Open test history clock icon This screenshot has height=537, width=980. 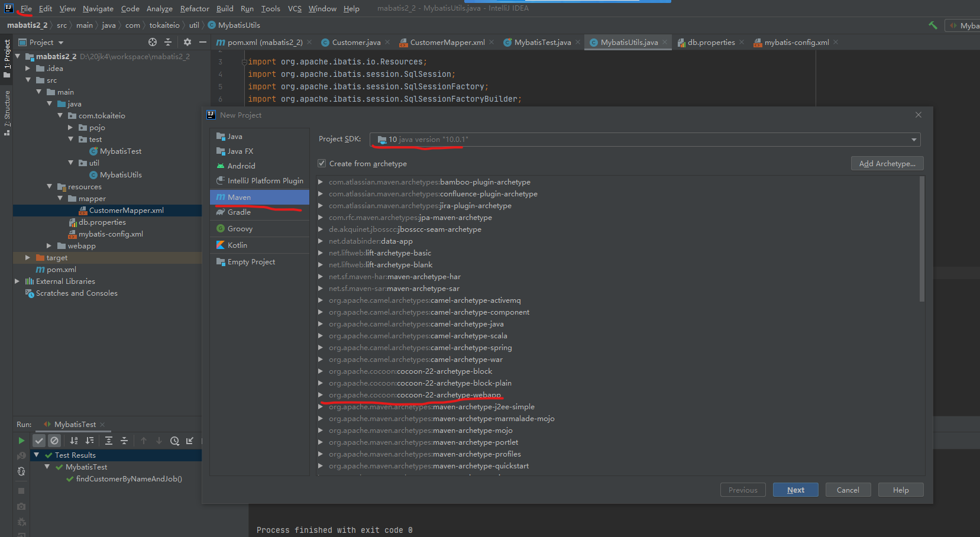click(x=174, y=441)
